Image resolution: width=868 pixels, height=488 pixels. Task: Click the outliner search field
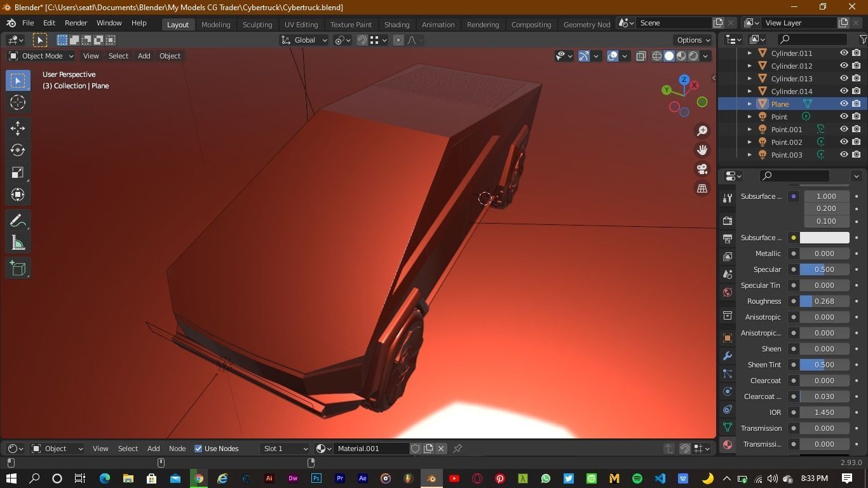point(813,39)
